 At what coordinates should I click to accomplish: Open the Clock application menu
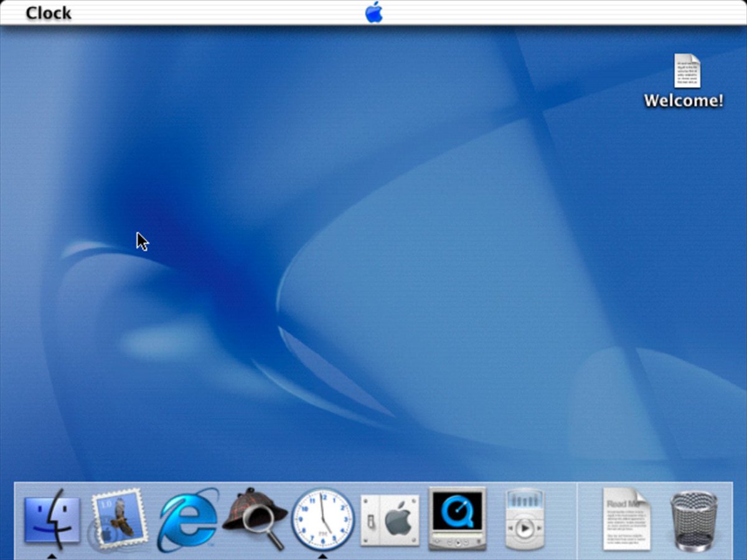tap(49, 13)
